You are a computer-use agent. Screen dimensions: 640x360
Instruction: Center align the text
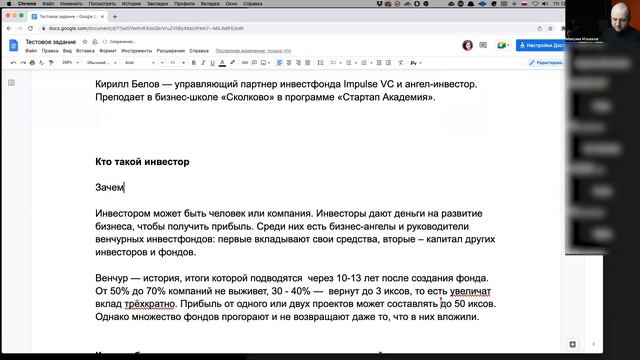(289, 63)
